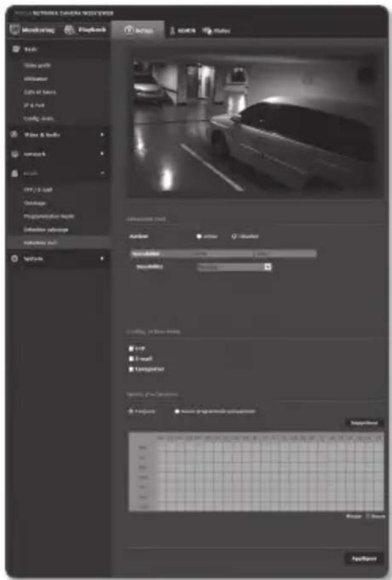Enable the E-mail checkbox
The width and height of the screenshot is (392, 580).
click(131, 358)
